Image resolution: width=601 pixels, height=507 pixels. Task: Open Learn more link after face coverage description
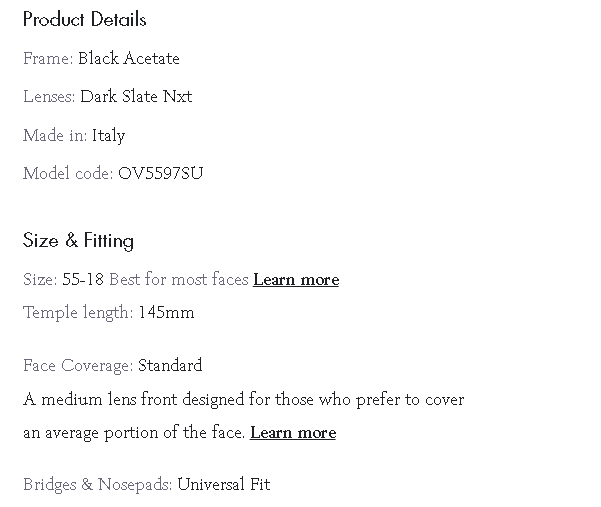point(293,433)
